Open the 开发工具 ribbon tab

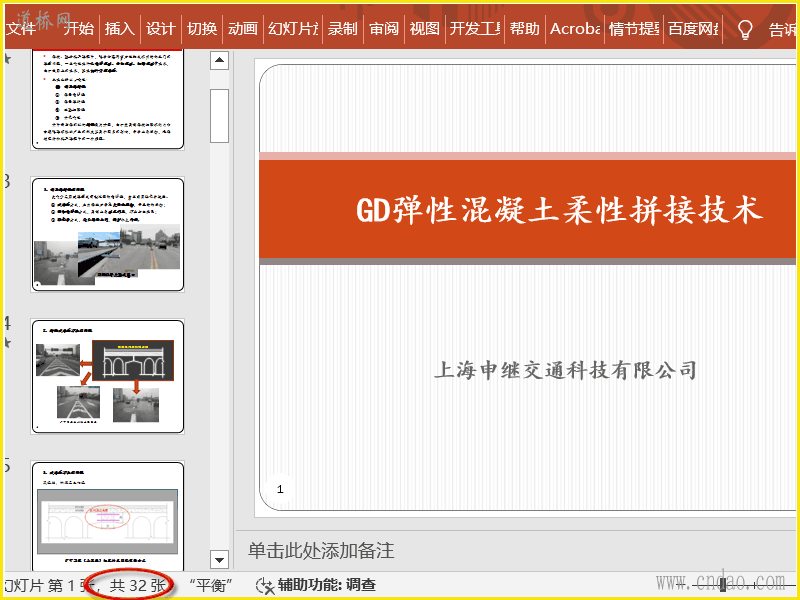[475, 29]
